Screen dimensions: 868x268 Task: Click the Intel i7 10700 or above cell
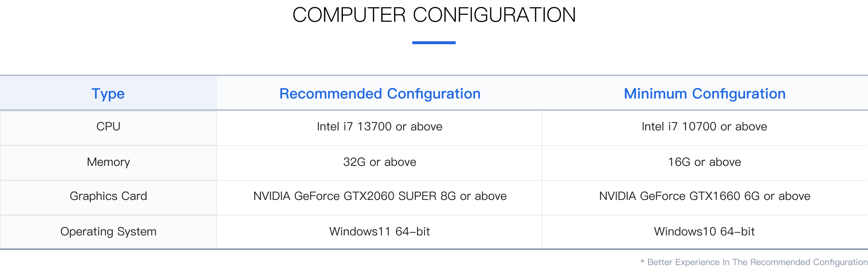pos(704,126)
